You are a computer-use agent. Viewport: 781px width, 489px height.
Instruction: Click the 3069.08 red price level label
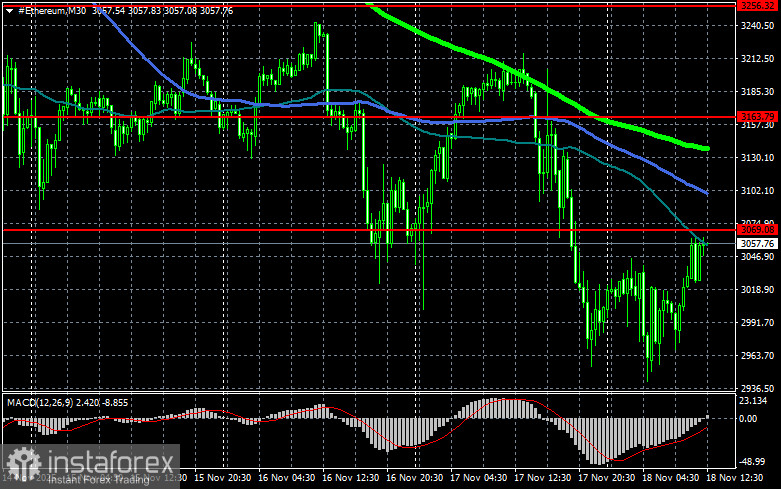pyautogui.click(x=757, y=230)
